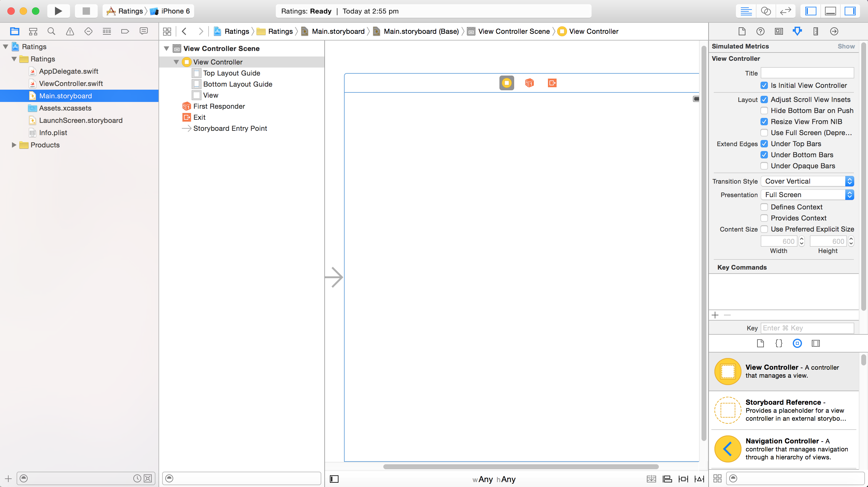Screen dimensions: 868x487
Task: Collapse View Controller outline item
Action: (176, 62)
